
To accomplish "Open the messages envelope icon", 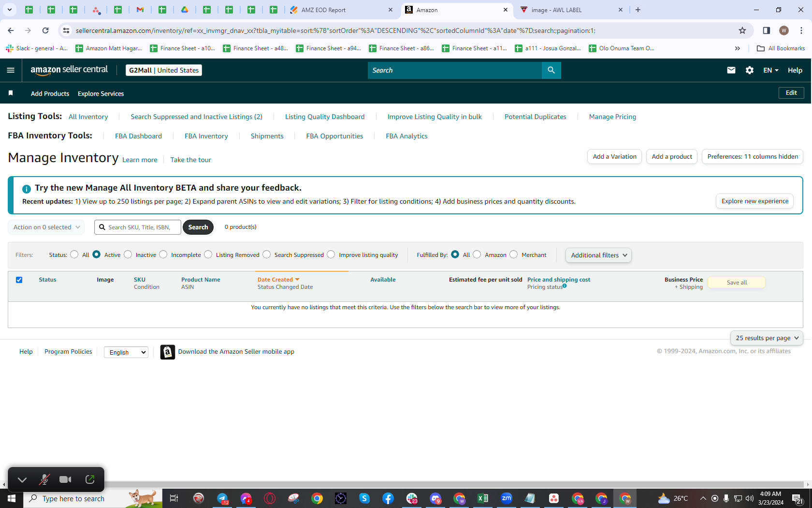I will tap(731, 70).
